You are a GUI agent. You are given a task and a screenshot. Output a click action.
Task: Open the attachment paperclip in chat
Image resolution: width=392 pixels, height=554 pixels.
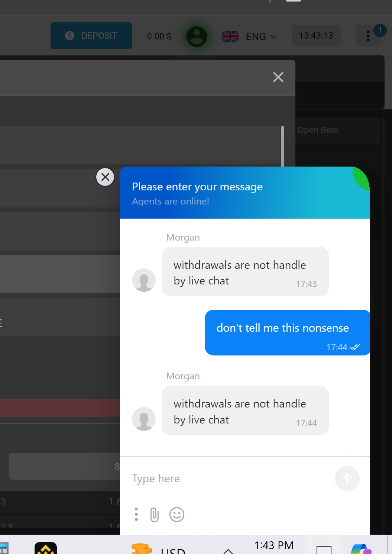tap(155, 515)
